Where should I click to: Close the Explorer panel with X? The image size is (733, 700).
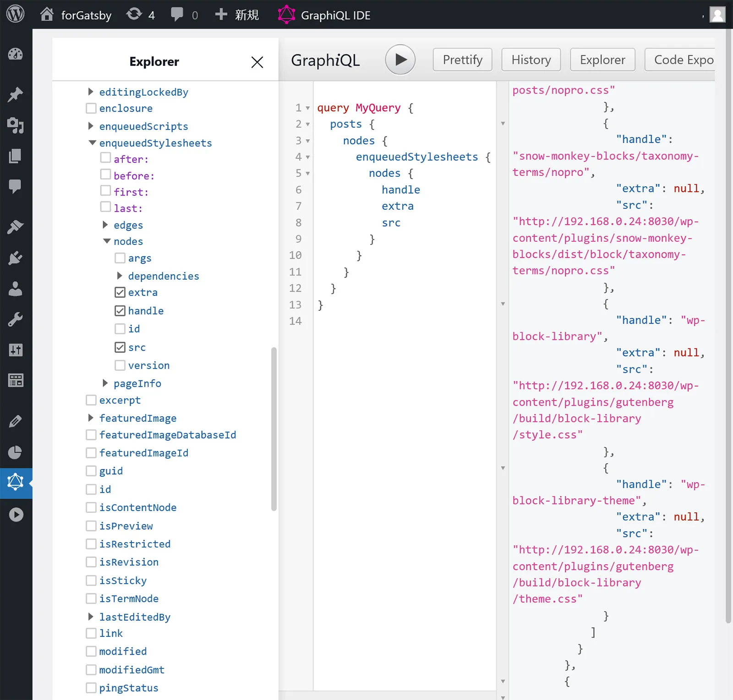point(257,62)
